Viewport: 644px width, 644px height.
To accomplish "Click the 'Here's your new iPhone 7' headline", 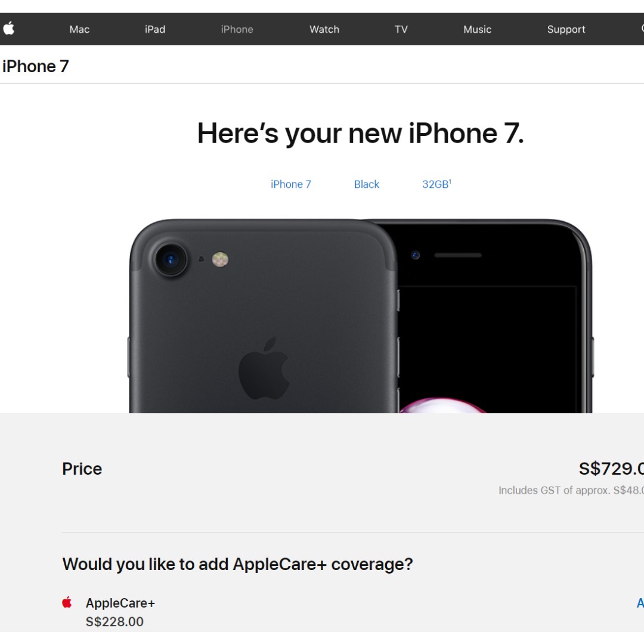I will 361,134.
